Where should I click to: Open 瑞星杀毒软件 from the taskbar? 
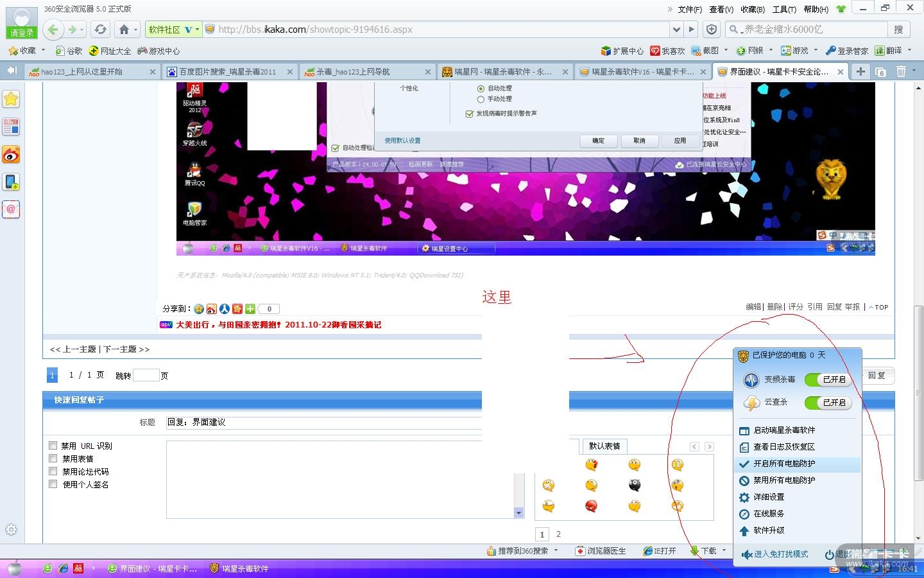pos(239,568)
